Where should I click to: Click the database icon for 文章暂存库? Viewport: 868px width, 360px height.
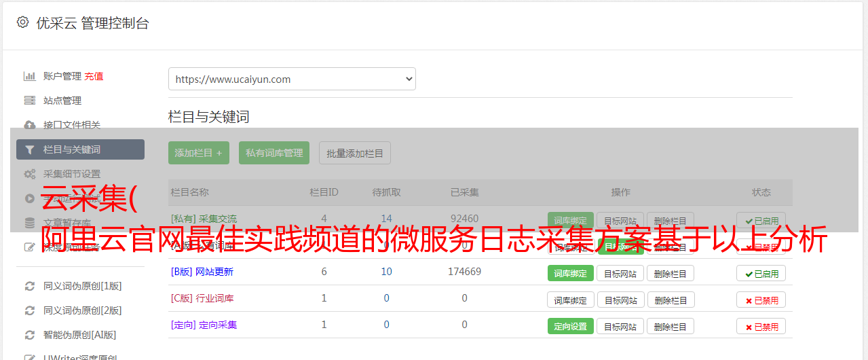click(x=30, y=223)
